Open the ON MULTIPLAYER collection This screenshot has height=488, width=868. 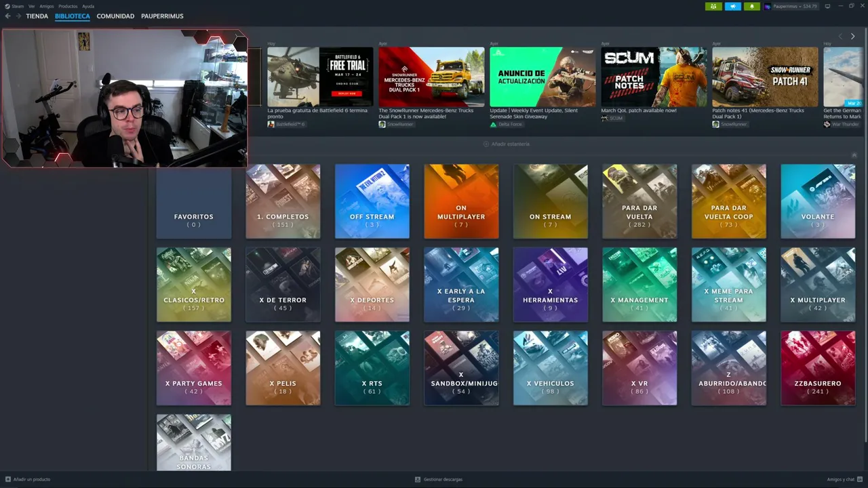461,201
